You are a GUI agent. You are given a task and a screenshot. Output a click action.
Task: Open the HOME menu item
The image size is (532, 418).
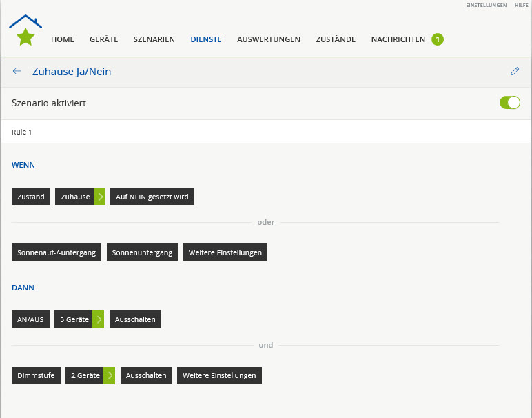pos(62,39)
